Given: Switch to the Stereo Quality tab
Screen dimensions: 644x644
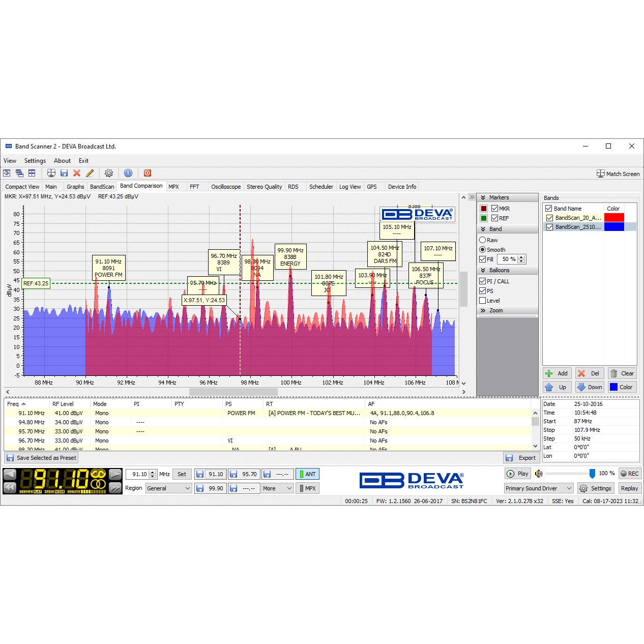Looking at the screenshot, I should click(264, 187).
